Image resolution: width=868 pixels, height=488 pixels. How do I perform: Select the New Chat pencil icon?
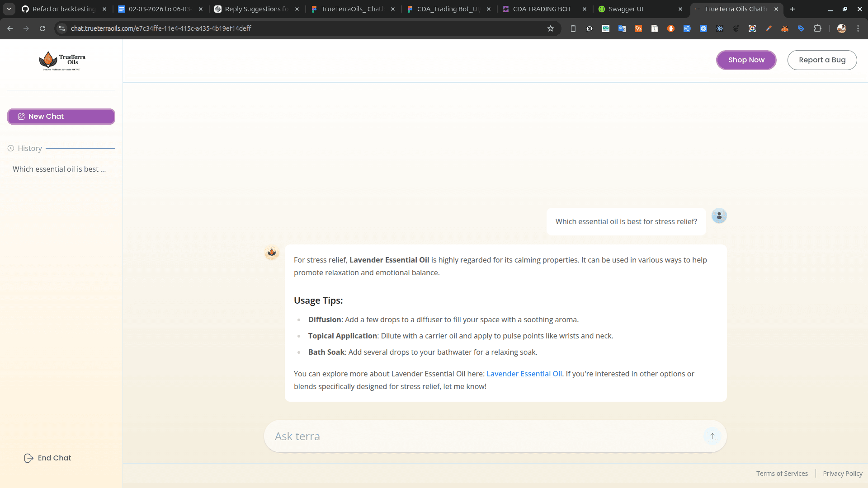pos(21,116)
